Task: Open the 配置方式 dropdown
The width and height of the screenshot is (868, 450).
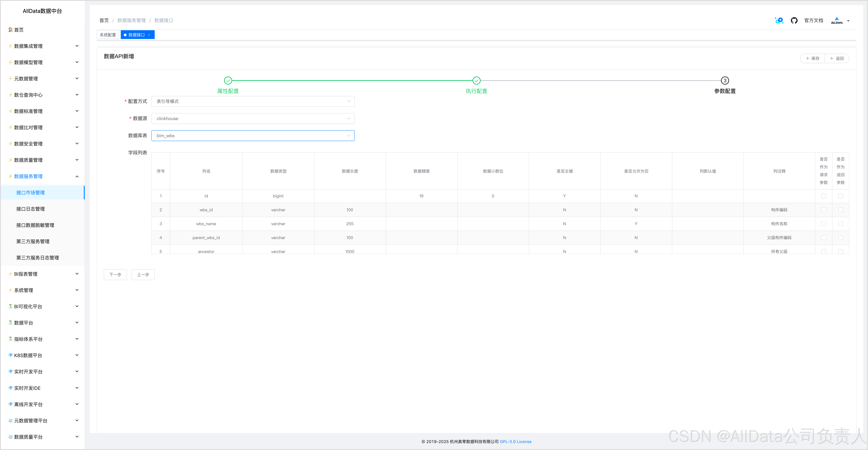Action: 253,101
